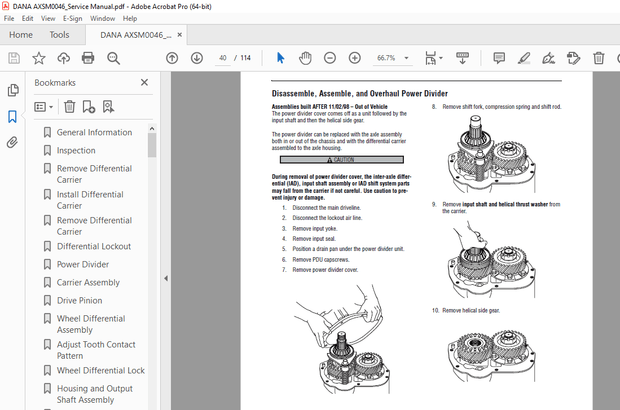Open the View menu
Image resolution: width=620 pixels, height=410 pixels.
pyautogui.click(x=48, y=19)
